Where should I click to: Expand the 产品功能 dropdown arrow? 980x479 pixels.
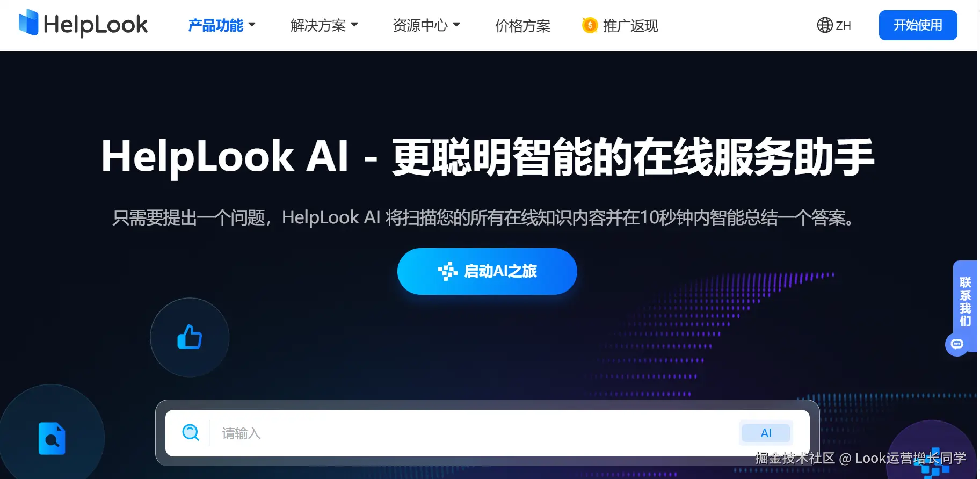pyautogui.click(x=252, y=25)
